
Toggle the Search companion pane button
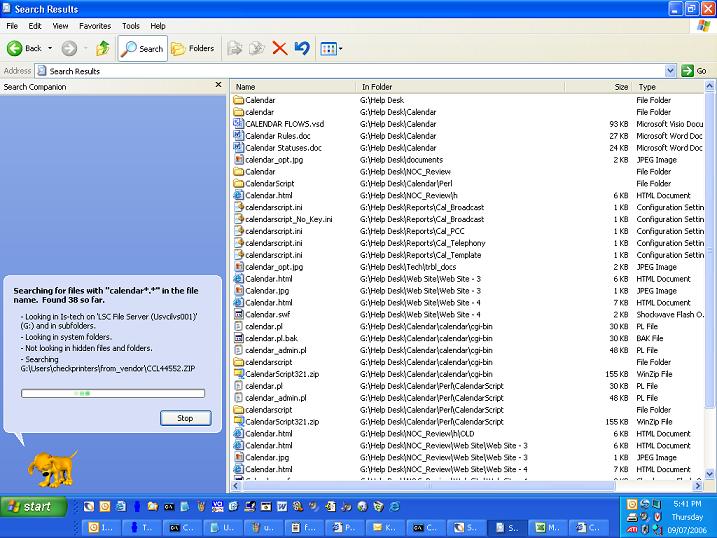point(142,48)
